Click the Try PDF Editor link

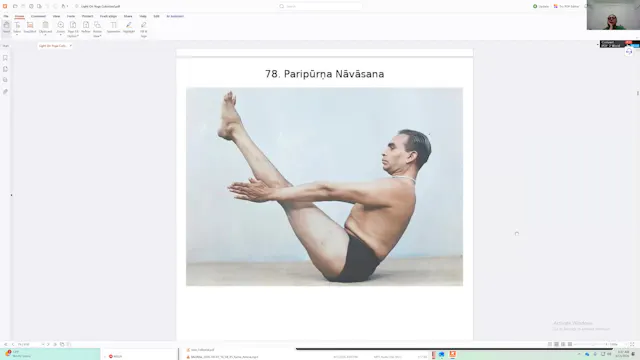[x=567, y=6]
